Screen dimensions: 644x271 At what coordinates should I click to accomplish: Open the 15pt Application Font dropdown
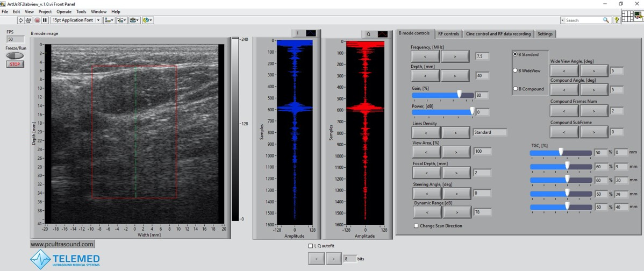pyautogui.click(x=76, y=20)
